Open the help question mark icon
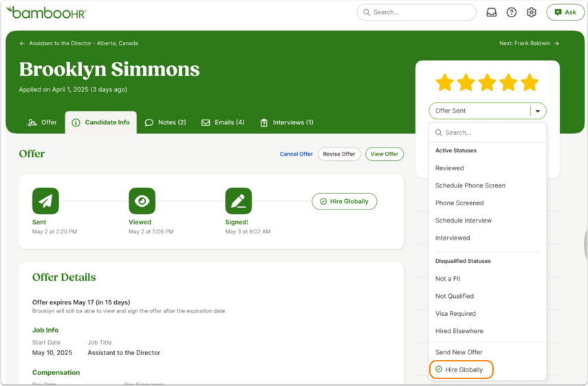This screenshot has height=386, width=588. tap(512, 12)
